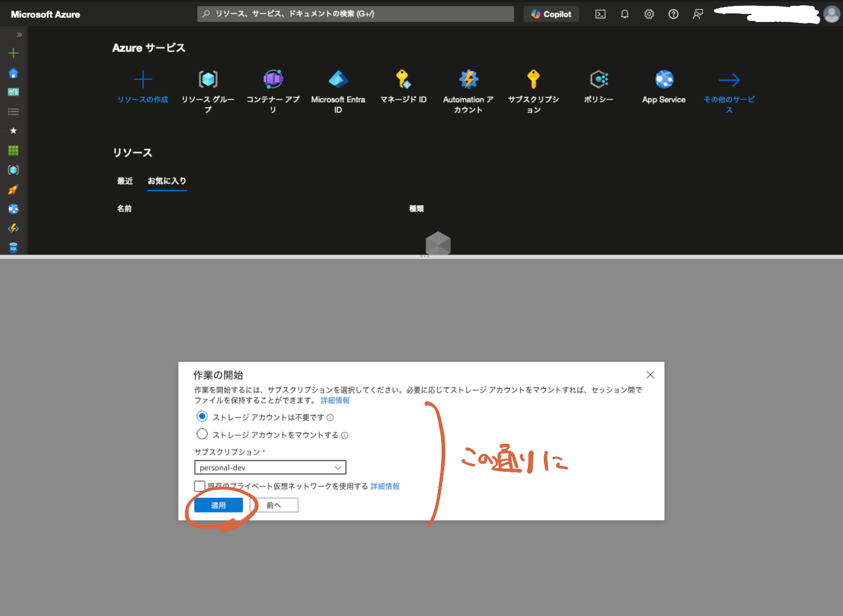Click the 前へ button
843x616 pixels.
(274, 505)
